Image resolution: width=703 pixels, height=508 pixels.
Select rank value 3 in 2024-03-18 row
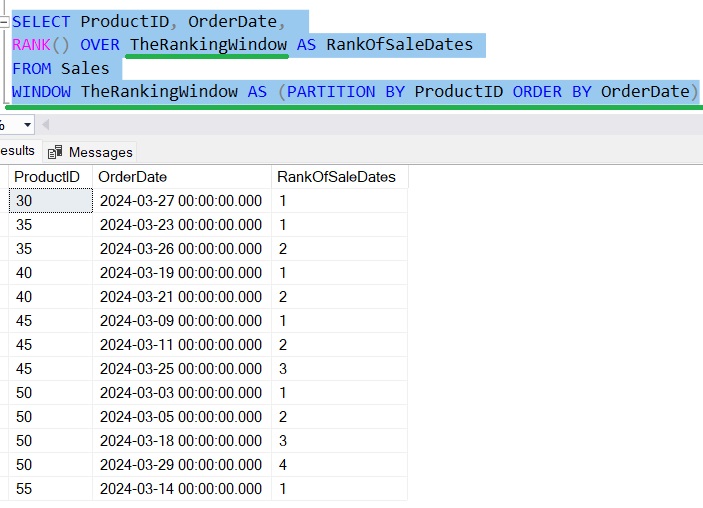coord(339,441)
